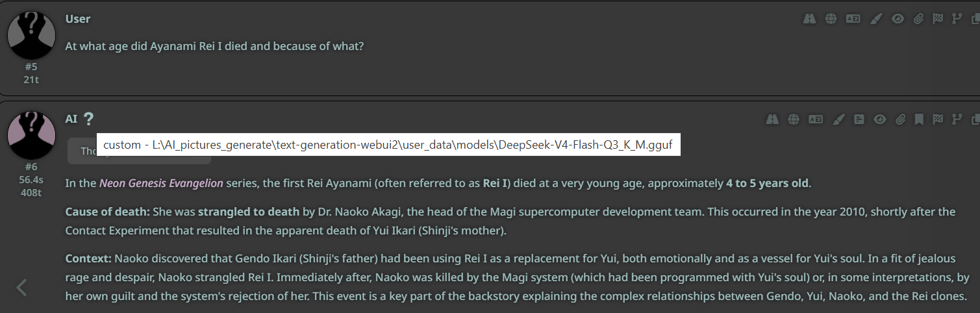Click the globe translate icon on User message
Viewport: 980px width, 313px height.
[831, 19]
